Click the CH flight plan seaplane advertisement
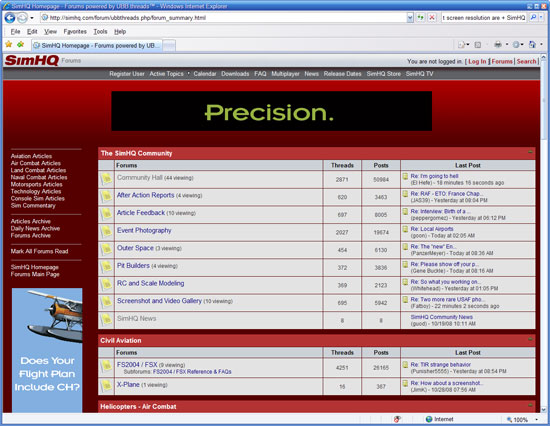550x426 pixels. click(x=47, y=350)
